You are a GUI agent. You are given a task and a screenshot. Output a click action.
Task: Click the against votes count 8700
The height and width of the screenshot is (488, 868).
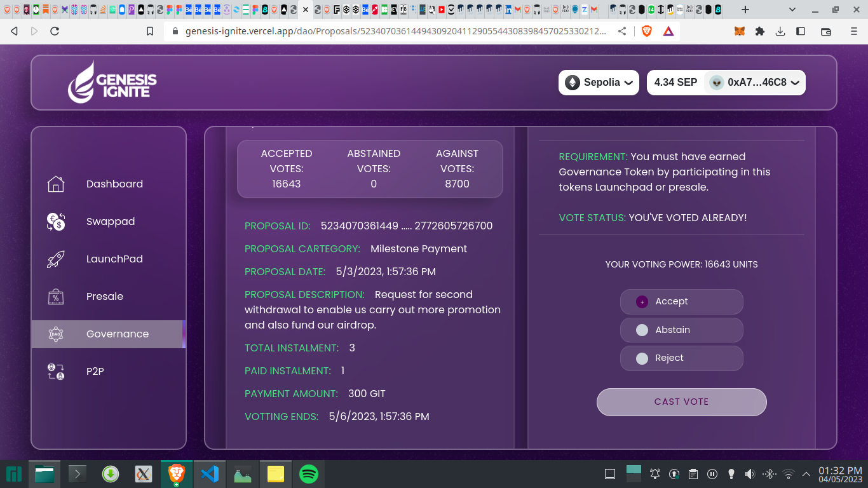pos(457,184)
